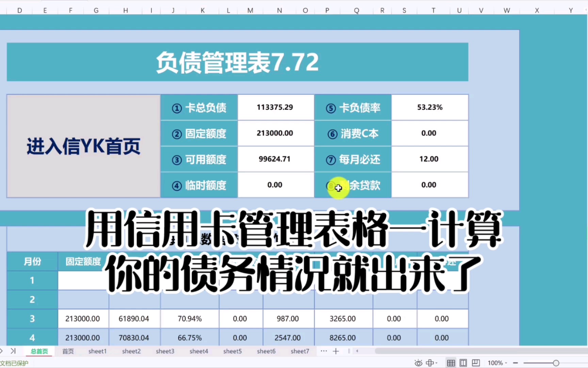This screenshot has height=368, width=588.
Task: Open the reading mode crosshair icon
Action: [x=430, y=363]
